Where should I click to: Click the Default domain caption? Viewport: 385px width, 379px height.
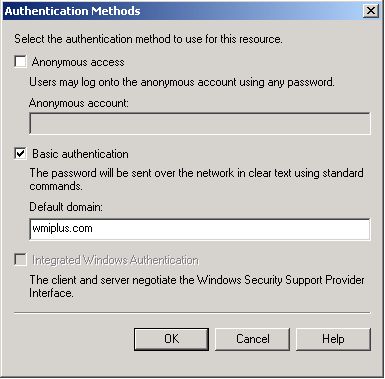(66, 207)
